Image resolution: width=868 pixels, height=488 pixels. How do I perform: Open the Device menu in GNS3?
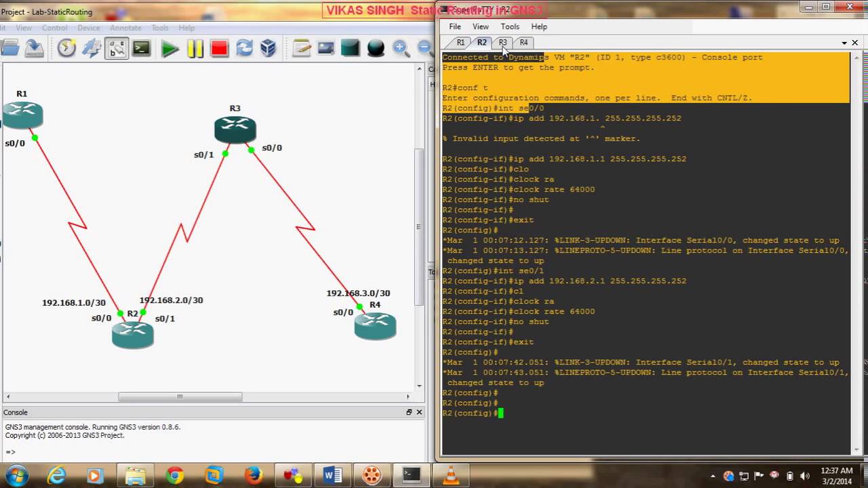click(89, 28)
